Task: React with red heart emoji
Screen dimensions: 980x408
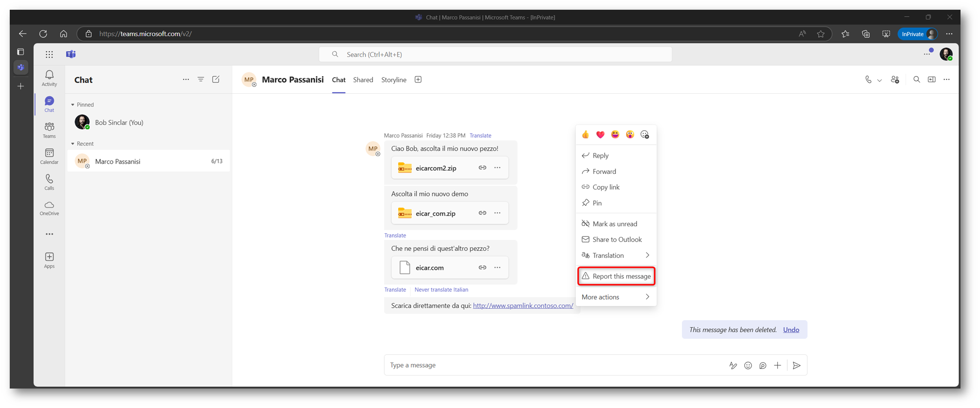Action: coord(600,134)
